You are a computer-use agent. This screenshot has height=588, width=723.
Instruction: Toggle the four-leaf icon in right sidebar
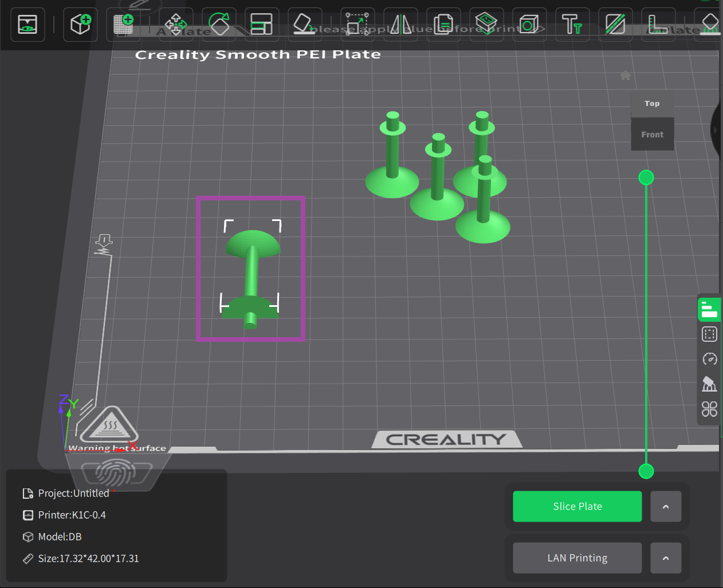(x=709, y=409)
